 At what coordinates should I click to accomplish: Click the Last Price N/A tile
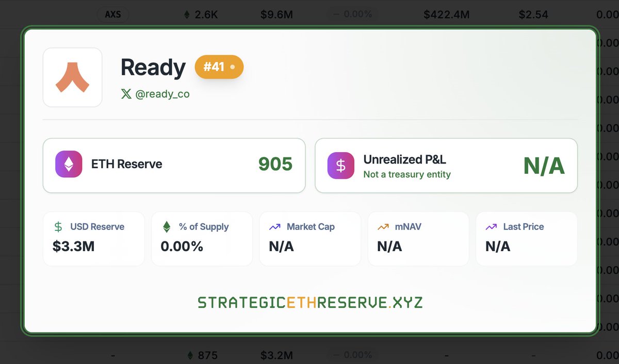(527, 239)
